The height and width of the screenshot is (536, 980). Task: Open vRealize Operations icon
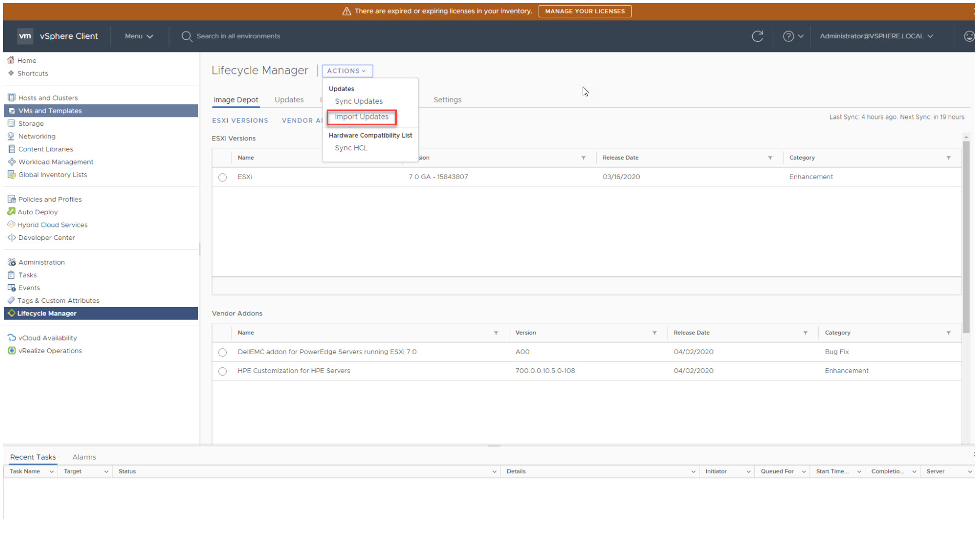pyautogui.click(x=12, y=351)
